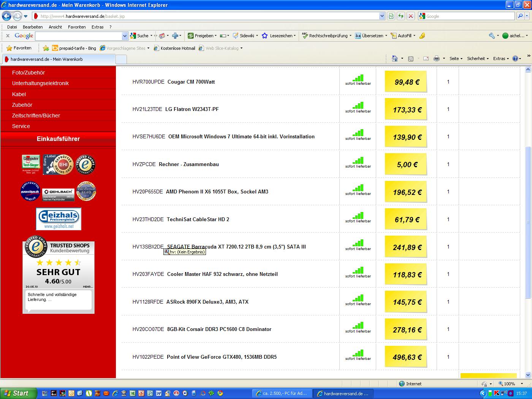Expand the Google toolbar search dropdown

pos(125,36)
